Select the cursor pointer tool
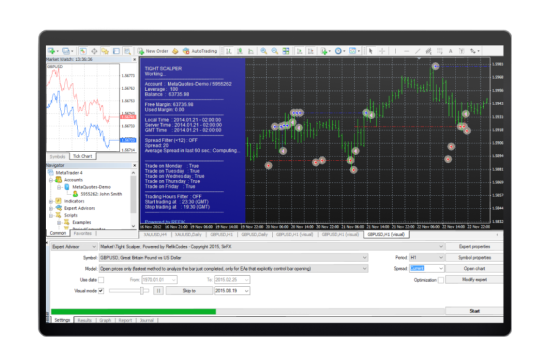The width and height of the screenshot is (547, 361). (x=370, y=51)
